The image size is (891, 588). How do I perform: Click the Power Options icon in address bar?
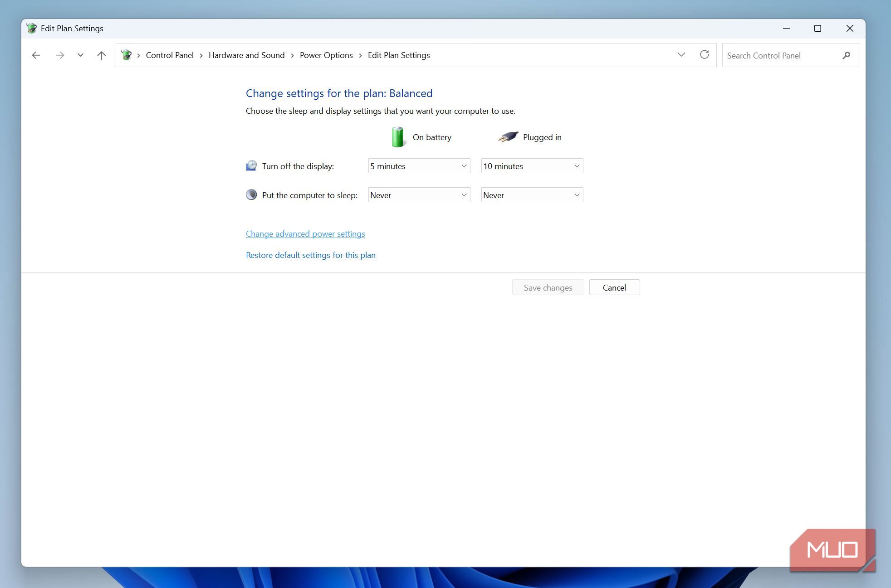(127, 55)
